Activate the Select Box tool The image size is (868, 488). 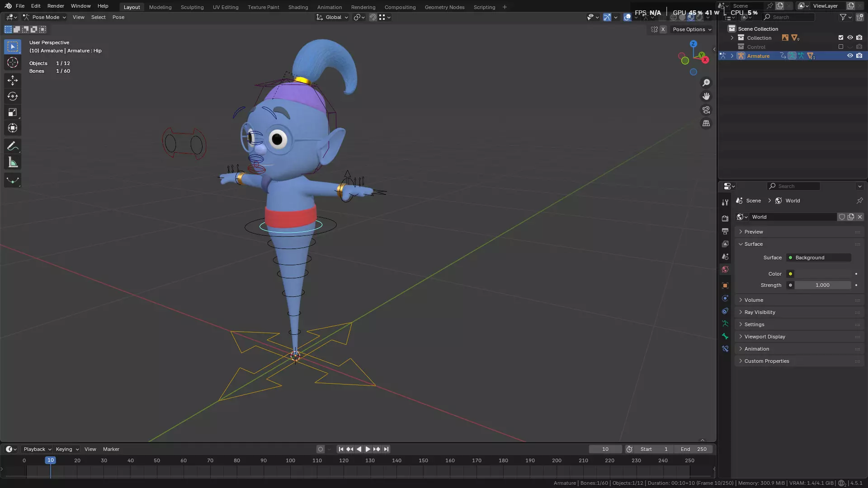click(13, 47)
